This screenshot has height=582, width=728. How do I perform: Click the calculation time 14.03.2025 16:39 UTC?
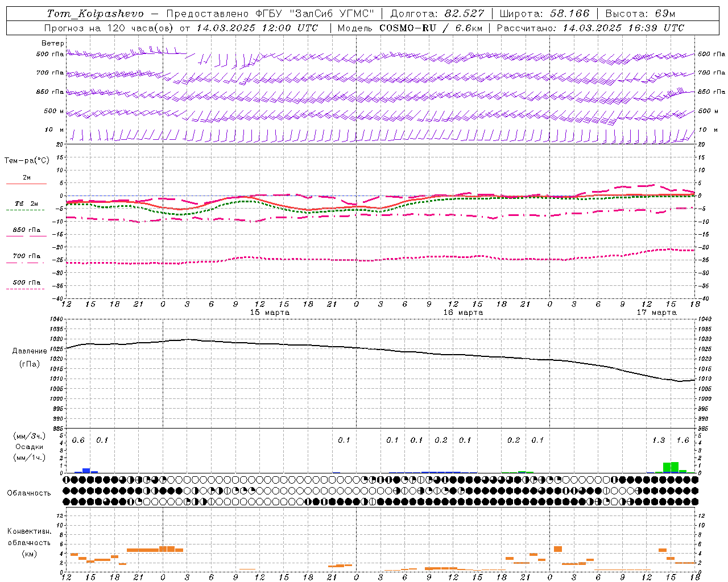(623, 28)
